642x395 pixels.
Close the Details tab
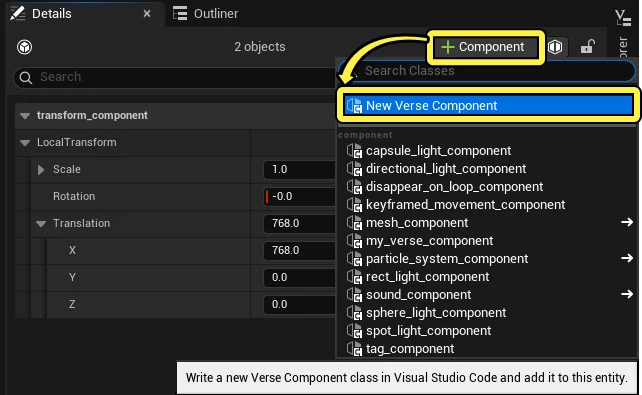point(147,14)
